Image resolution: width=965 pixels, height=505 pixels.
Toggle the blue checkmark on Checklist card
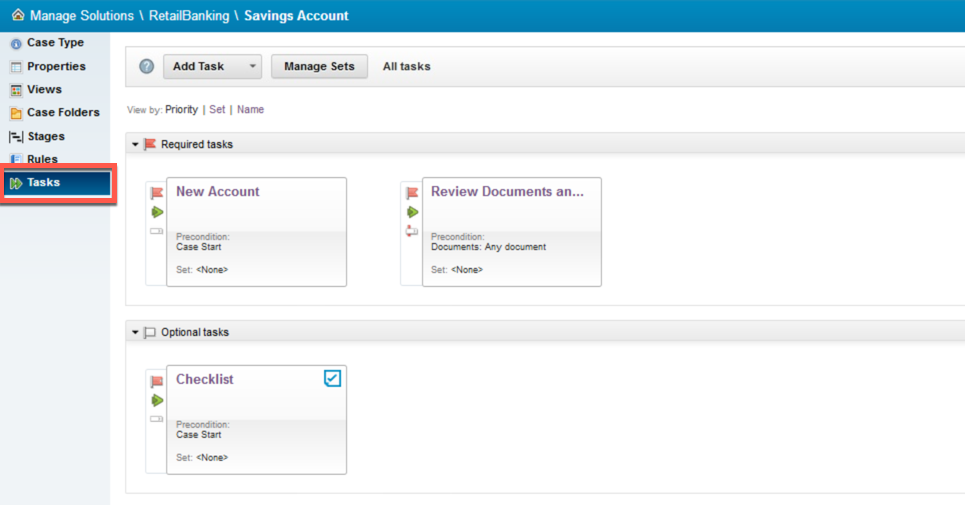click(x=333, y=378)
